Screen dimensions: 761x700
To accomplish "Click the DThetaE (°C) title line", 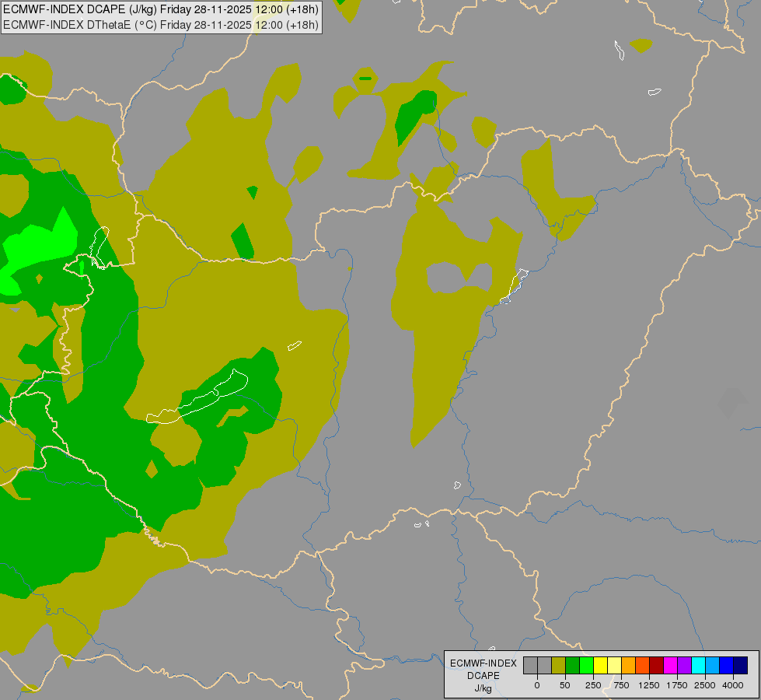I will (x=161, y=25).
